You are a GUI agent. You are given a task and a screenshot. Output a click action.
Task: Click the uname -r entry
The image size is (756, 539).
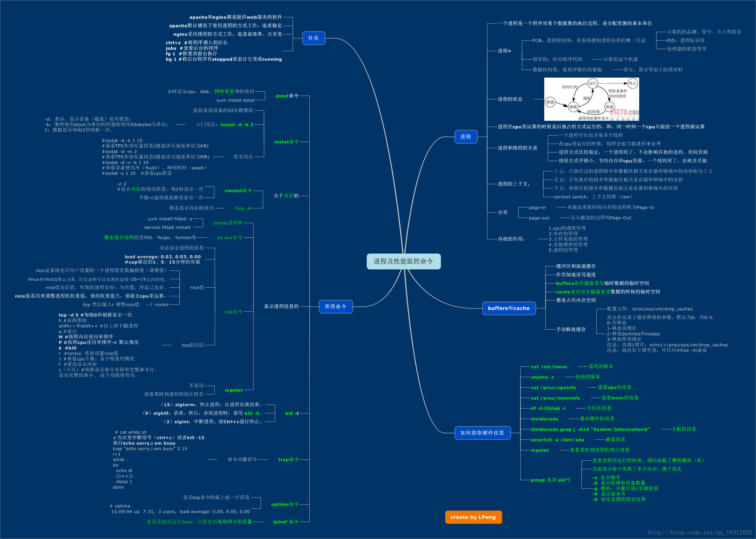point(542,377)
